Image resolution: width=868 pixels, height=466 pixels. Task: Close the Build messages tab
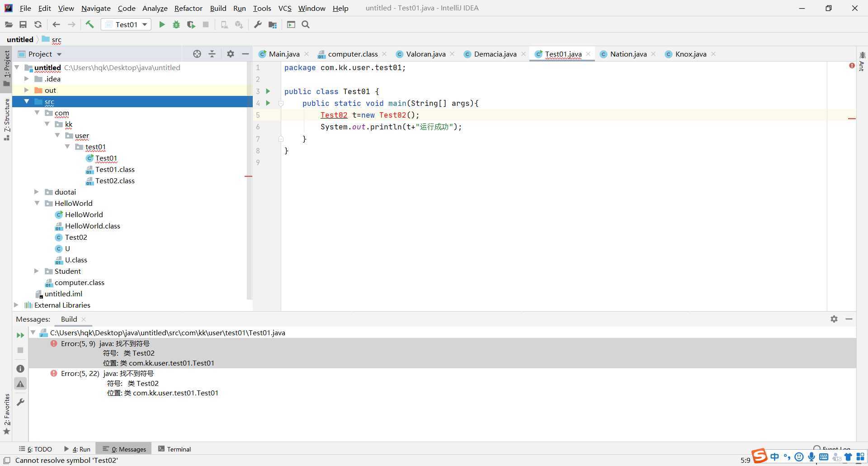pyautogui.click(x=84, y=319)
